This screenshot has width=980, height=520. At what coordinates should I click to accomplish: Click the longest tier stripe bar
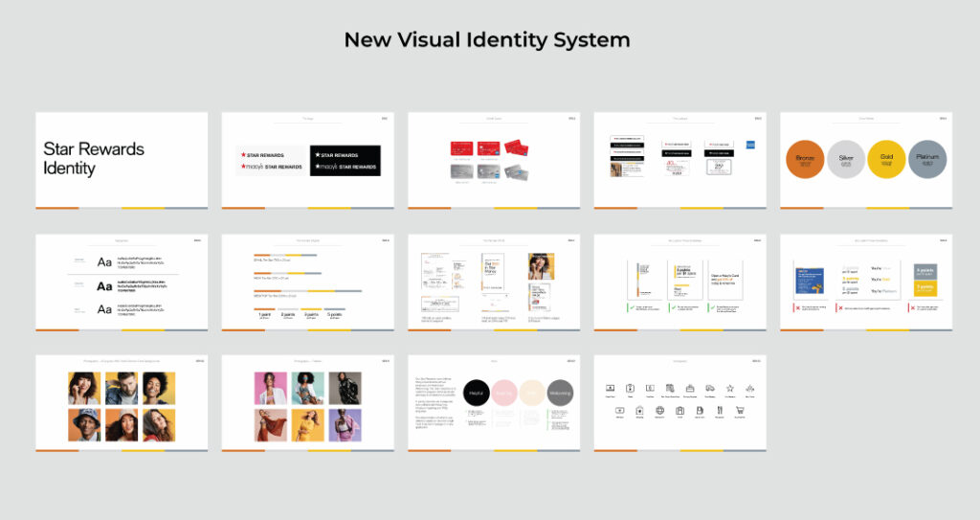[x=308, y=291]
